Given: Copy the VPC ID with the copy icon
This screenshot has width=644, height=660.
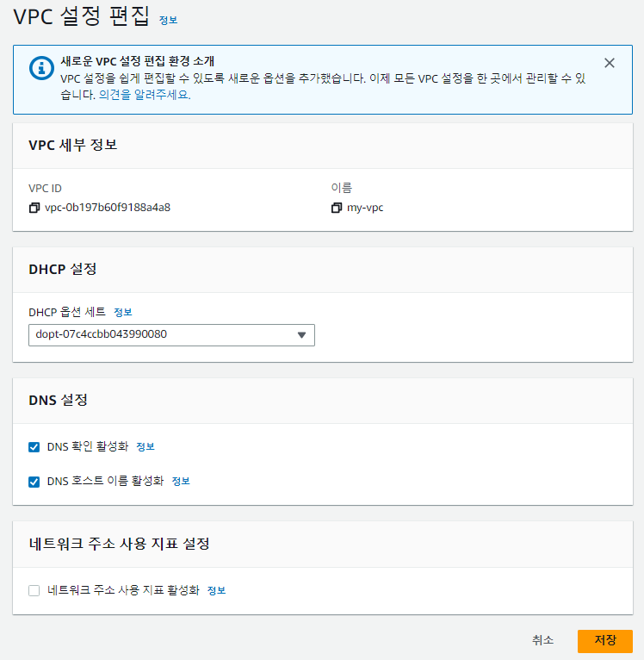Looking at the screenshot, I should point(34,208).
